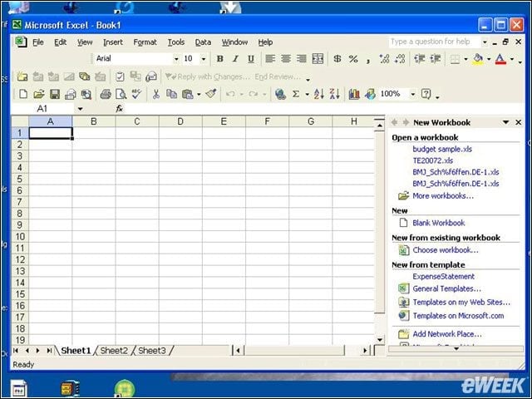The image size is (532, 399).
Task: Switch to Sheet2 tab
Action: coord(114,351)
